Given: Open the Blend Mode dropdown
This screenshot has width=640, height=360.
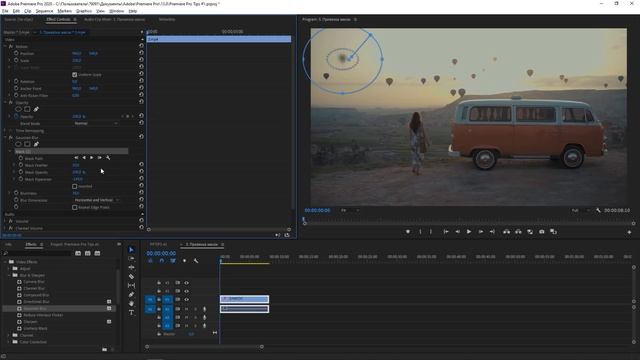Looking at the screenshot, I should pyautogui.click(x=96, y=123).
